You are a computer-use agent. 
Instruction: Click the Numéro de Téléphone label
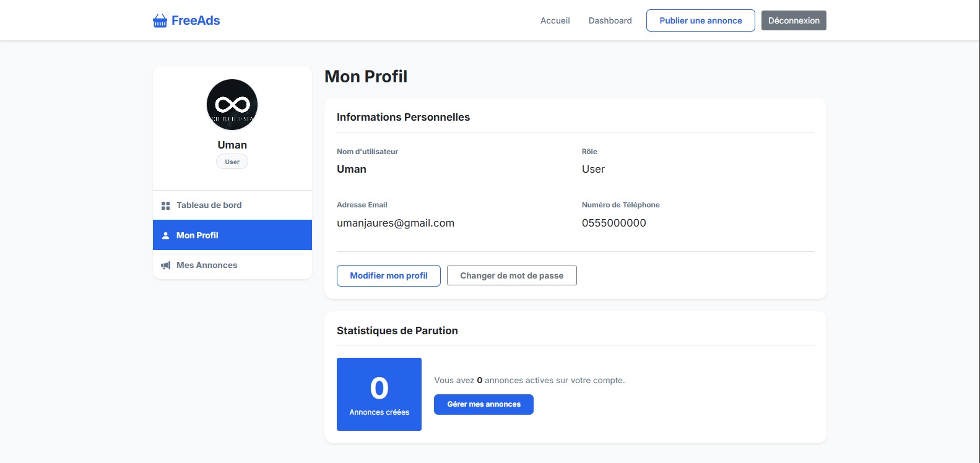[x=620, y=205]
